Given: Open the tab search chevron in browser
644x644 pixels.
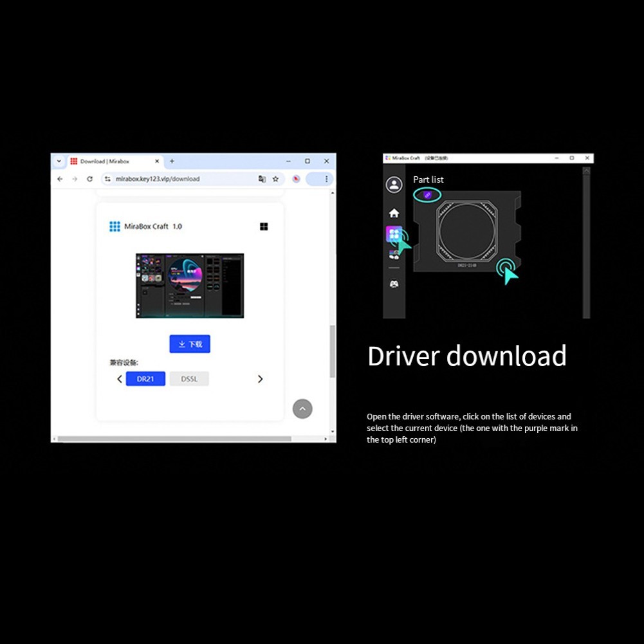Looking at the screenshot, I should pos(59,161).
